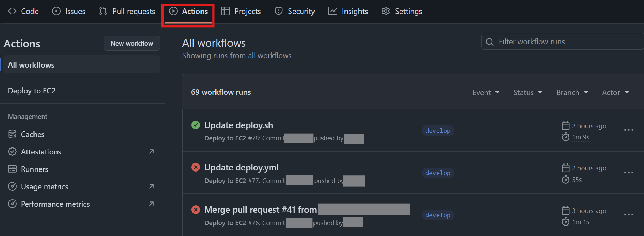
Task: Click the stopwatch icon beside 1m 9s
Action: pyautogui.click(x=566, y=137)
